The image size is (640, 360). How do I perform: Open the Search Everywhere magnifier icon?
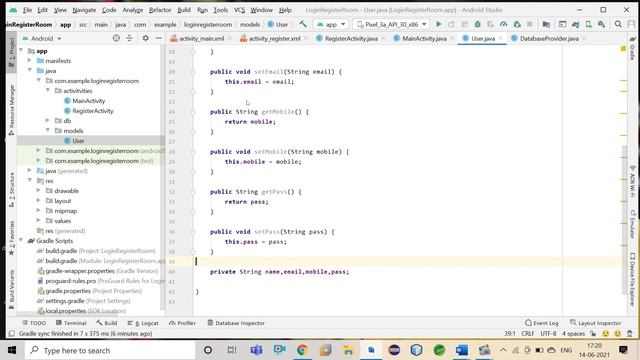tap(618, 24)
